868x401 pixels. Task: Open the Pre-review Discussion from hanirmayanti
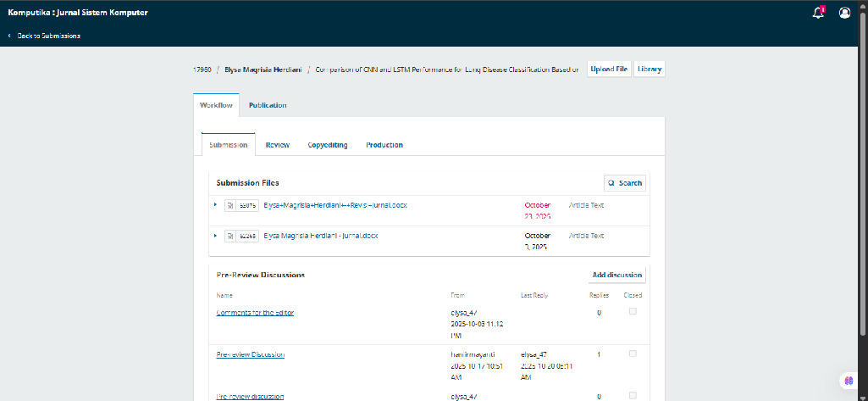(250, 354)
